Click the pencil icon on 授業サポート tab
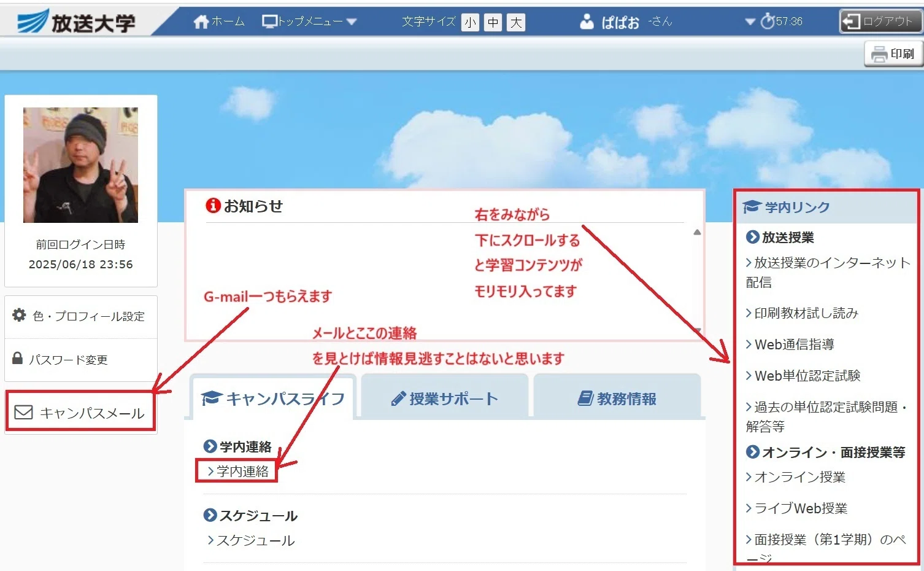This screenshot has width=924, height=571. click(x=398, y=398)
